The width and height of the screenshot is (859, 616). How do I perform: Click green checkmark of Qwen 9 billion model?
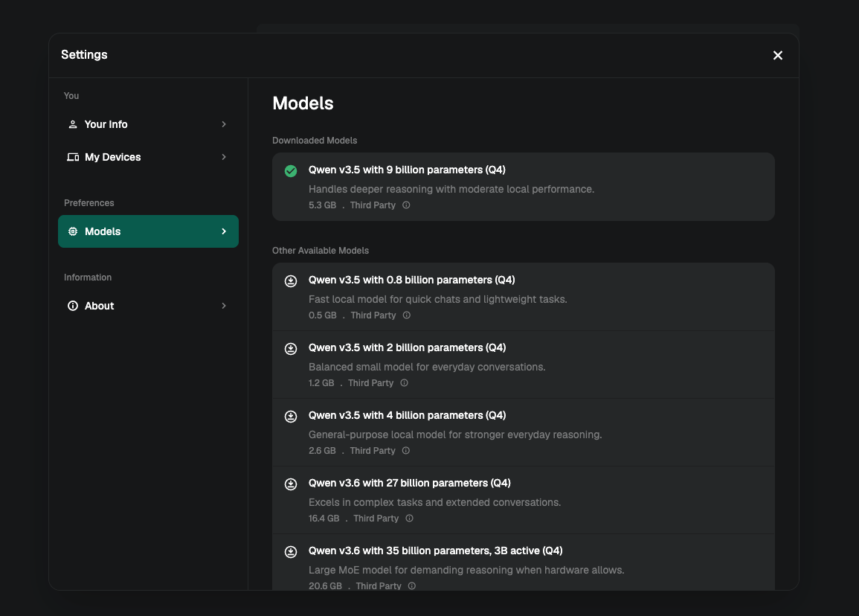291,171
